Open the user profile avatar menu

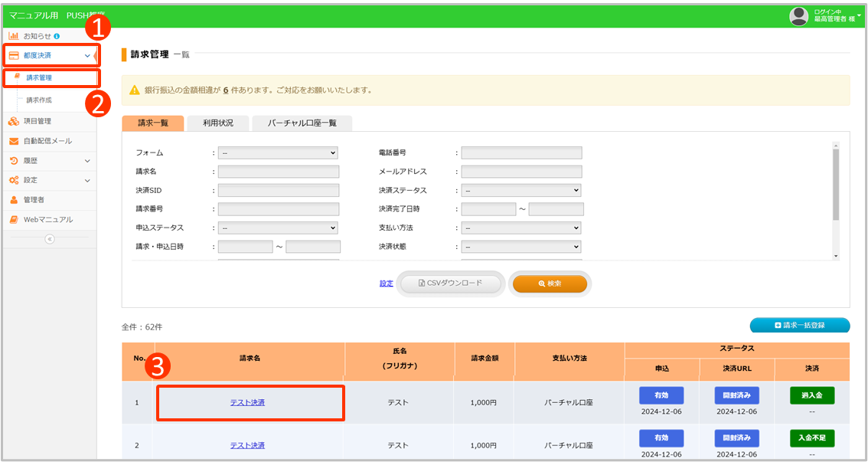798,16
